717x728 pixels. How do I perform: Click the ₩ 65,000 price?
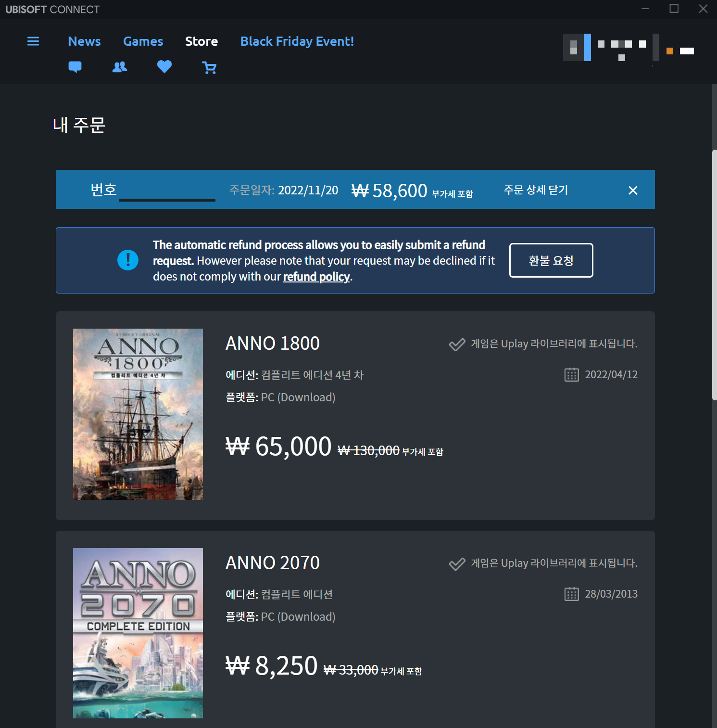[x=279, y=447]
